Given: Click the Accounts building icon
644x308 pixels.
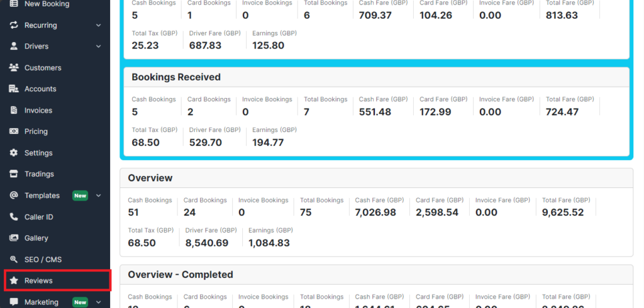Looking at the screenshot, I should coord(14,89).
